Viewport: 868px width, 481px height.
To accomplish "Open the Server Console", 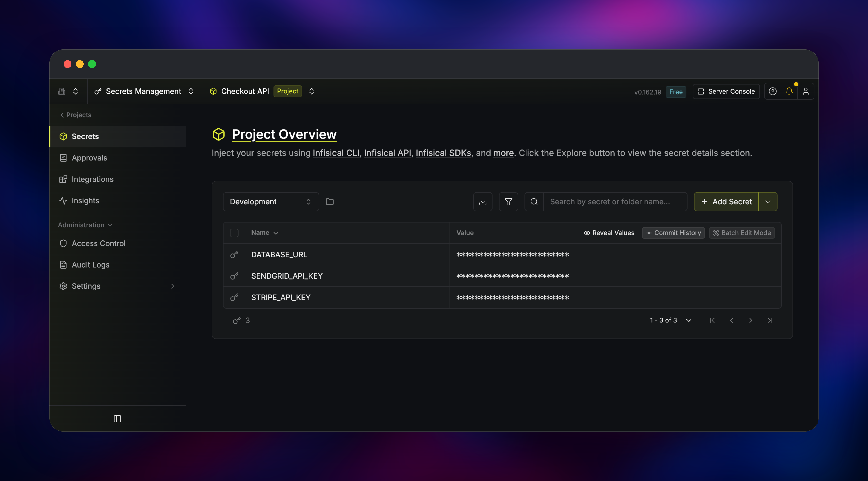I will click(726, 91).
